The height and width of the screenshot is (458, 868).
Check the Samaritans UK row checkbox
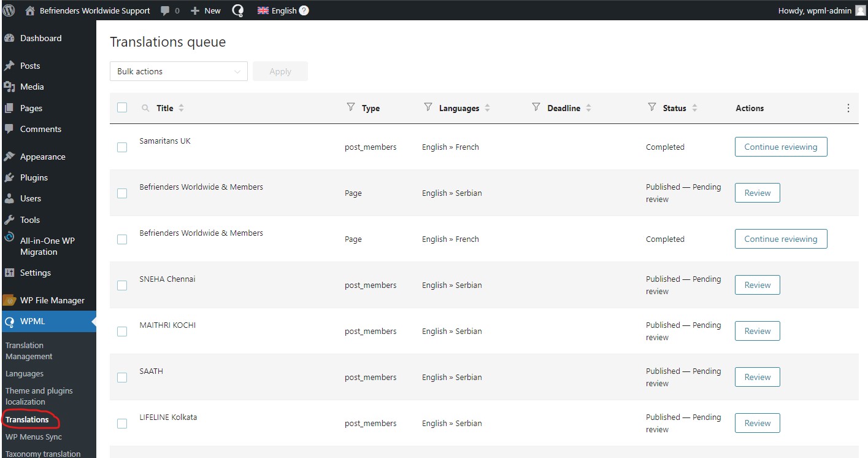click(x=122, y=147)
